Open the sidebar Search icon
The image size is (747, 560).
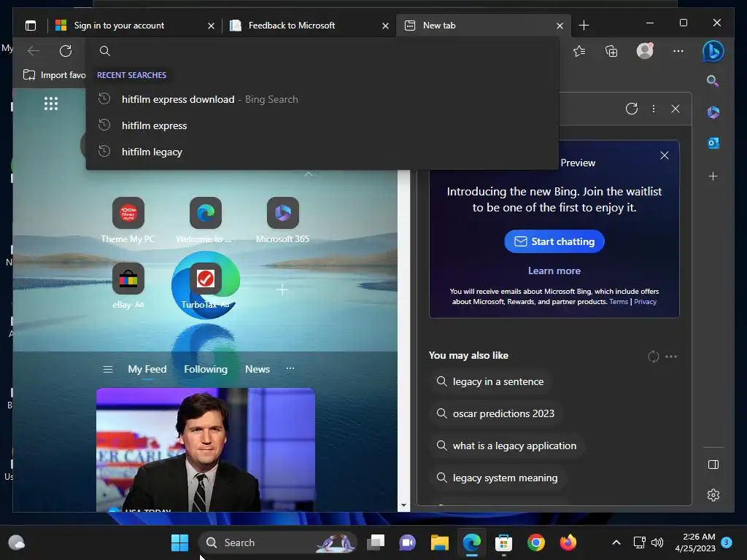point(713,80)
